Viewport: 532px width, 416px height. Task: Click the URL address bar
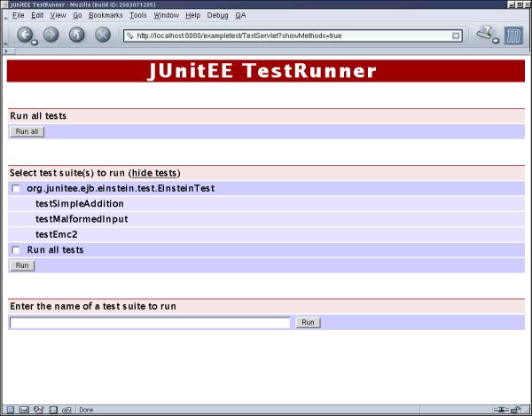pyautogui.click(x=293, y=35)
